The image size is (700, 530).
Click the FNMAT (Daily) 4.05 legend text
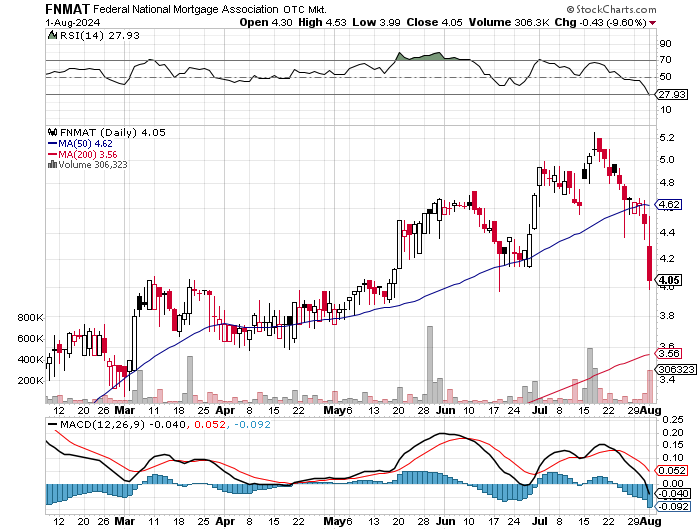click(x=112, y=133)
